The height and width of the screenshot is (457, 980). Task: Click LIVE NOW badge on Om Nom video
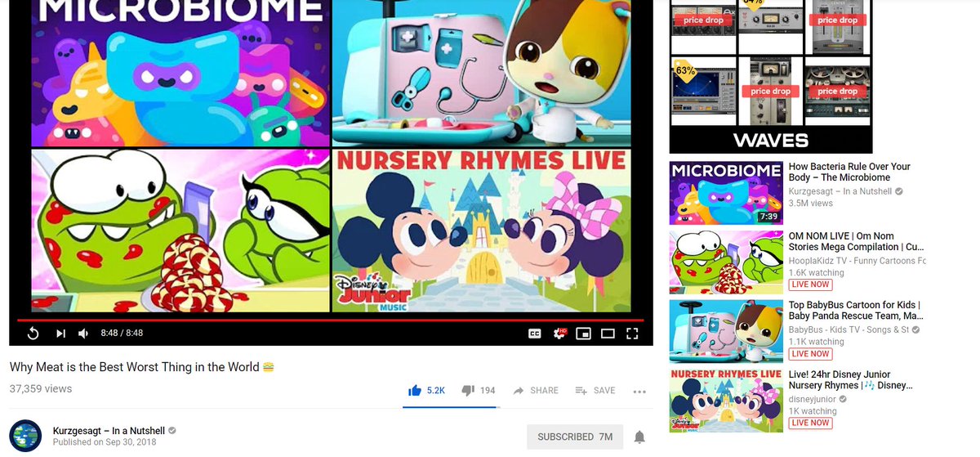pos(810,285)
